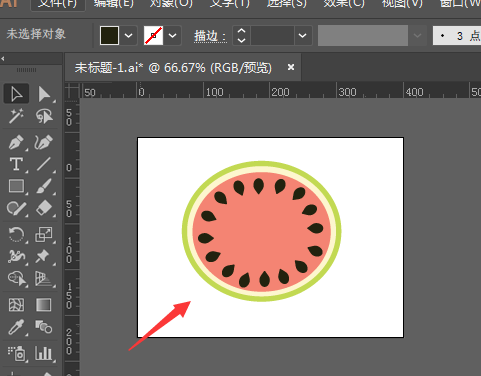Click the stroke swatch showing none
The image size is (481, 376).
point(153,35)
